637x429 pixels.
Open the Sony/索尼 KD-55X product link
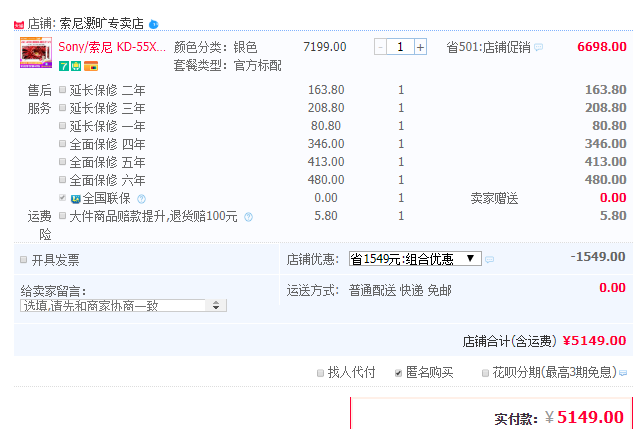(112, 47)
